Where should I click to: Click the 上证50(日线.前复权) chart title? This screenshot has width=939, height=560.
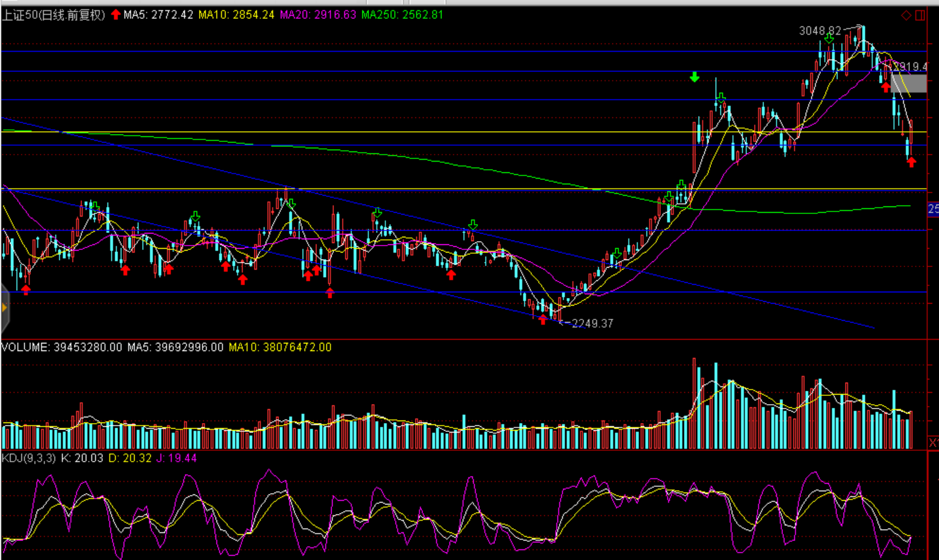coord(54,15)
